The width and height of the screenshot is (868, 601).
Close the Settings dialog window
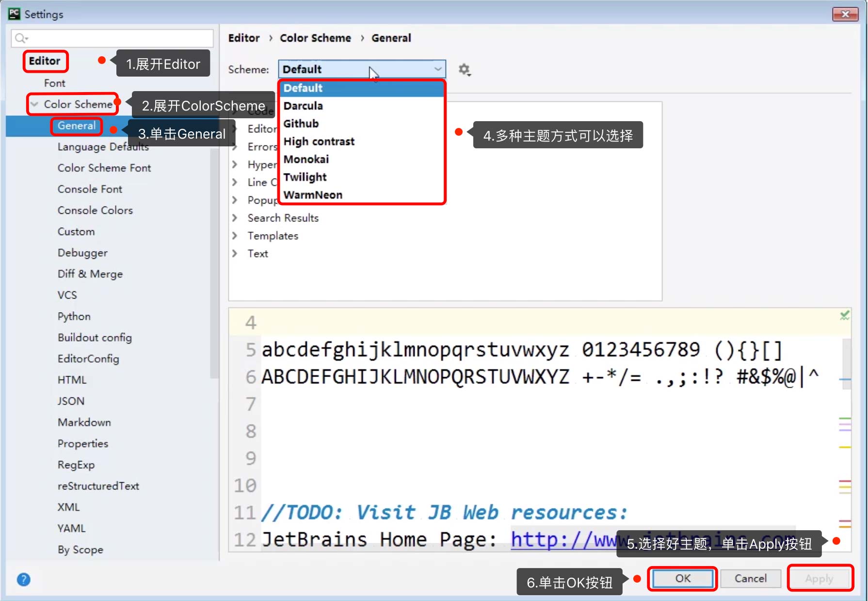tap(845, 14)
